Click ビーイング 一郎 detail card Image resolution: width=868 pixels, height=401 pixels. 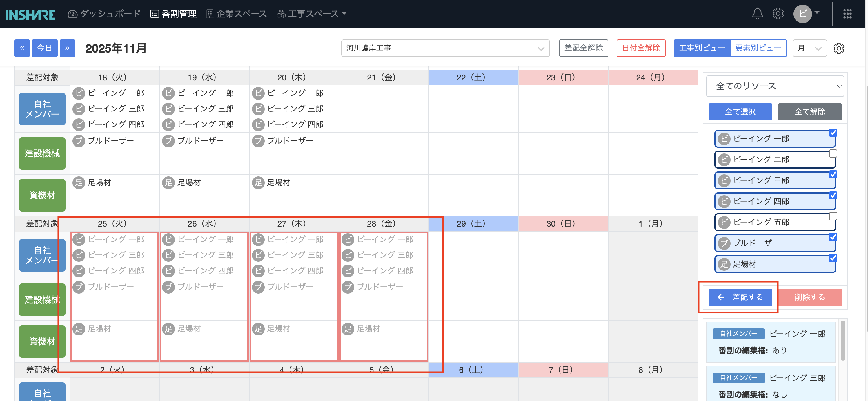tap(771, 342)
